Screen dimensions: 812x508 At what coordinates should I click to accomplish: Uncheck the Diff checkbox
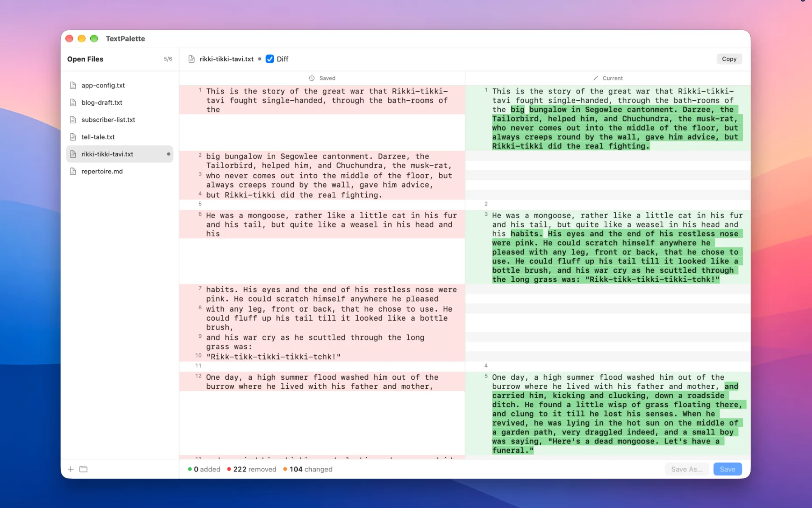click(270, 59)
